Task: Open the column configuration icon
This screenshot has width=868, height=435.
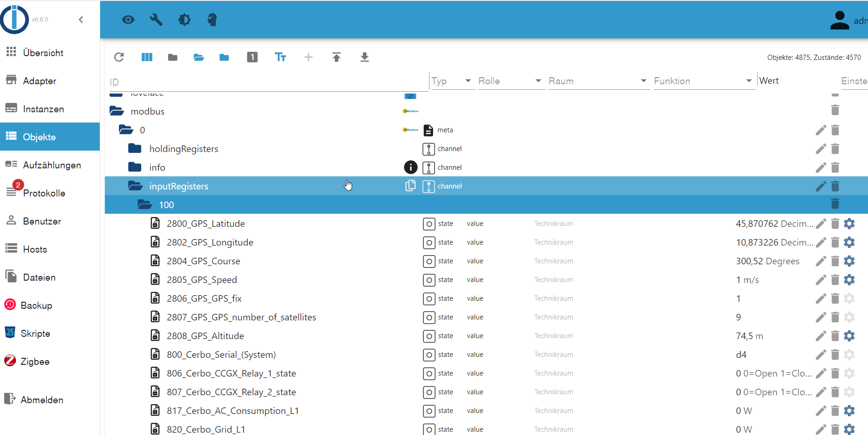Action: point(147,57)
